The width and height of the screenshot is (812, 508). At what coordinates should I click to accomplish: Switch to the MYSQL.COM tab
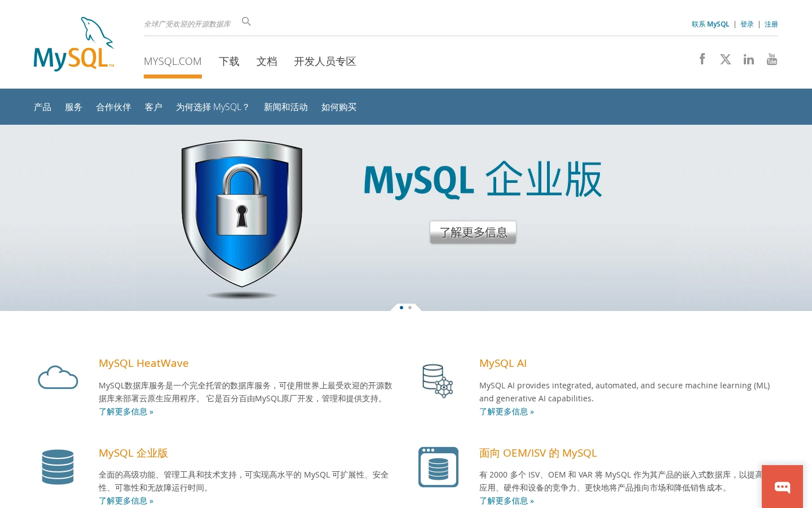173,62
